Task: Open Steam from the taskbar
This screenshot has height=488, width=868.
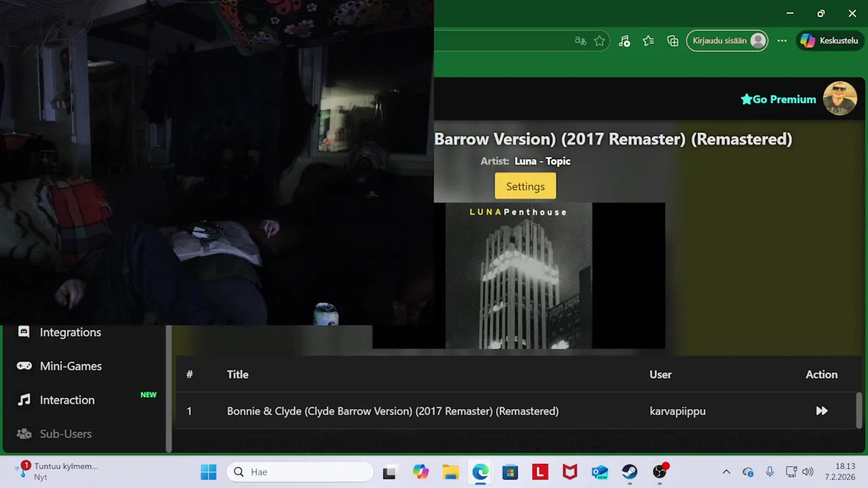Action: 629,472
